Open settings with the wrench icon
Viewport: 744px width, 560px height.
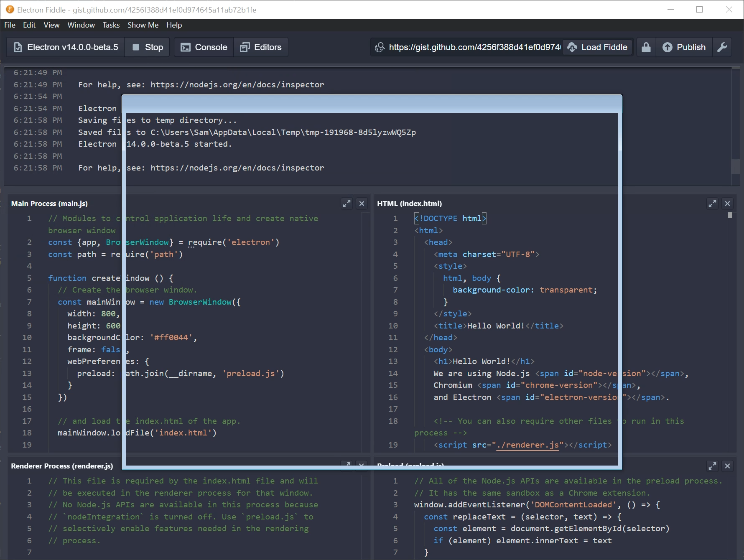coord(722,47)
